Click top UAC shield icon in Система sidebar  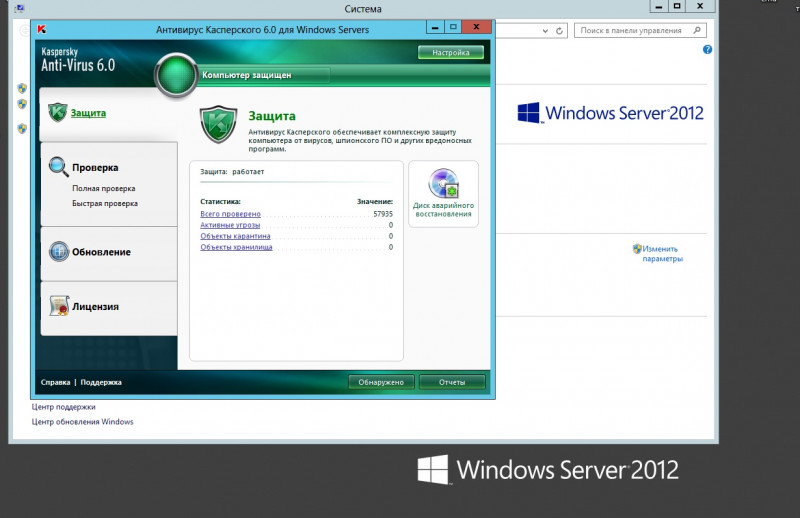coord(22,88)
